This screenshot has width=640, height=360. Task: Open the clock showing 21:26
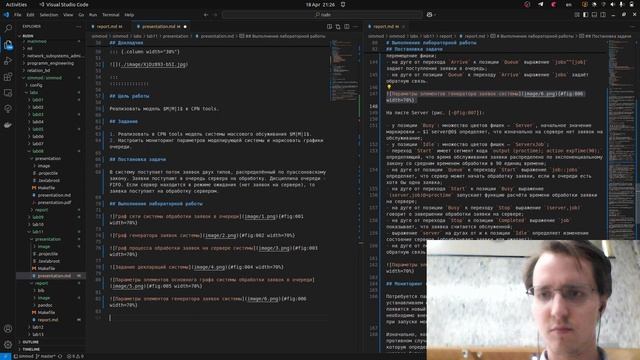[320, 4]
